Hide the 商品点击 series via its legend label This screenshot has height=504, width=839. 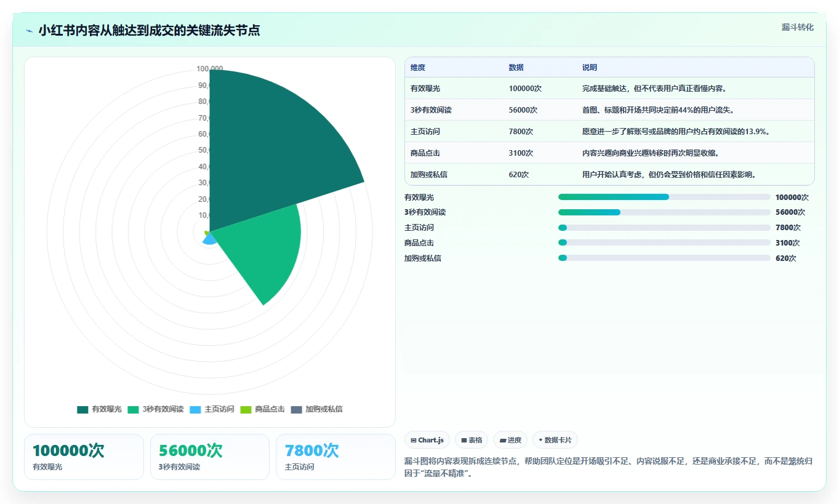click(270, 409)
